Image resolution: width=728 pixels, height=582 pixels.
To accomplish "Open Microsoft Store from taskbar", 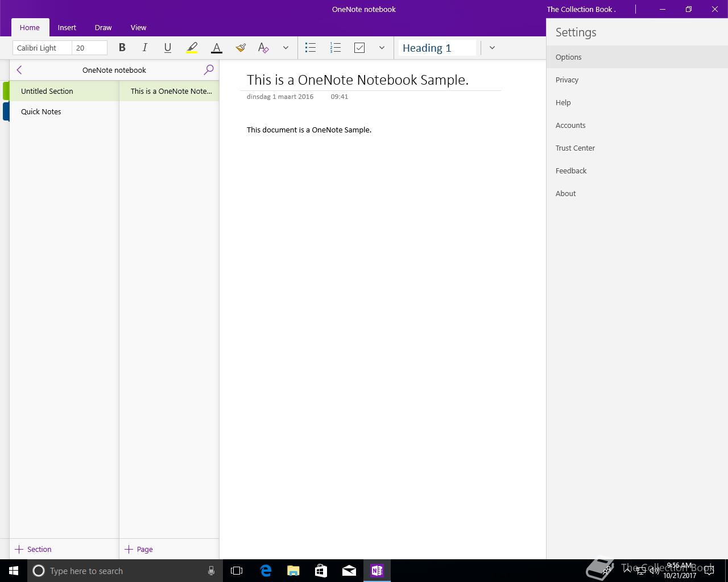I will [x=321, y=571].
